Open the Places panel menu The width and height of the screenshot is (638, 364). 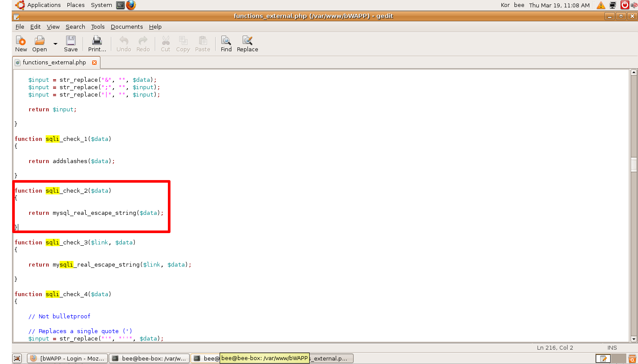(76, 5)
